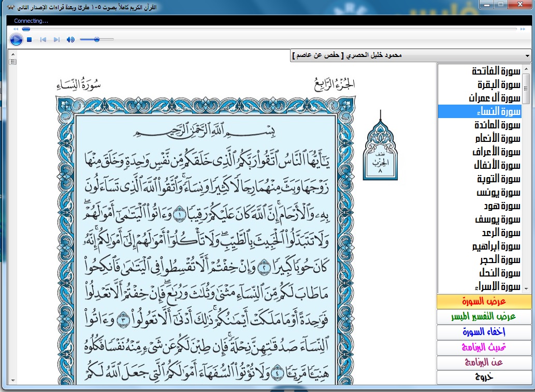
Task: Select سورة الفاتحة from the list
Action: 480,71
